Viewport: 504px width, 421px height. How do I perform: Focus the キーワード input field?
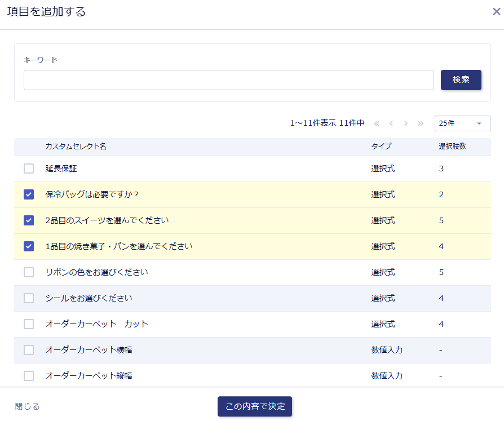(x=228, y=80)
